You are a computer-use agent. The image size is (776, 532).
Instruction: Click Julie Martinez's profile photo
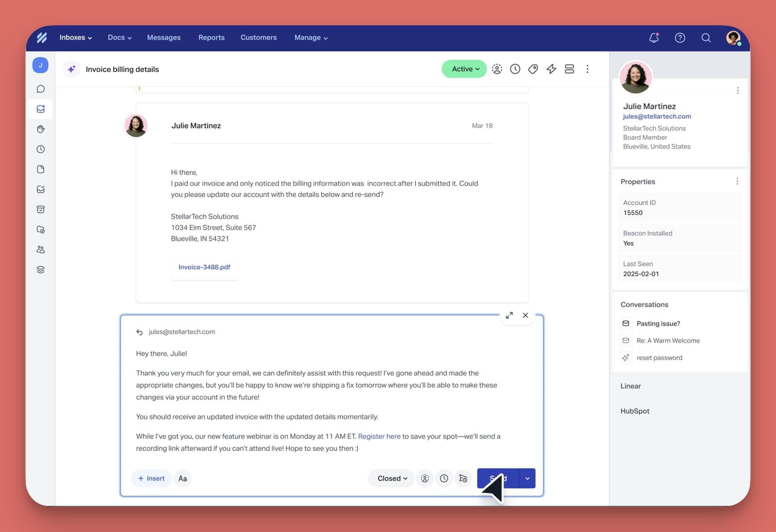pyautogui.click(x=636, y=77)
